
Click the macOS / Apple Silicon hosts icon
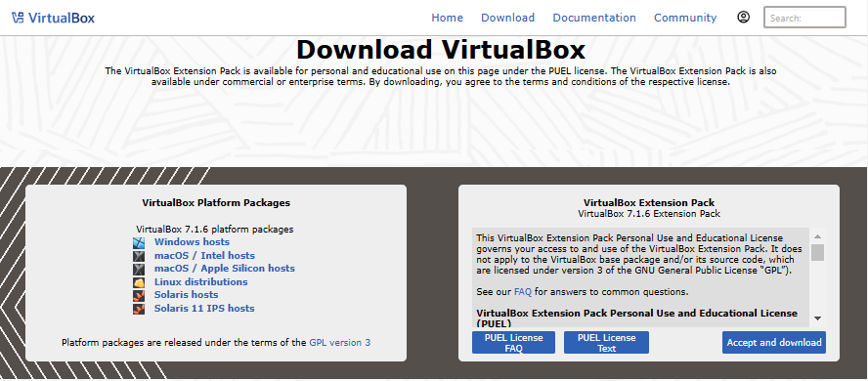[x=139, y=269]
